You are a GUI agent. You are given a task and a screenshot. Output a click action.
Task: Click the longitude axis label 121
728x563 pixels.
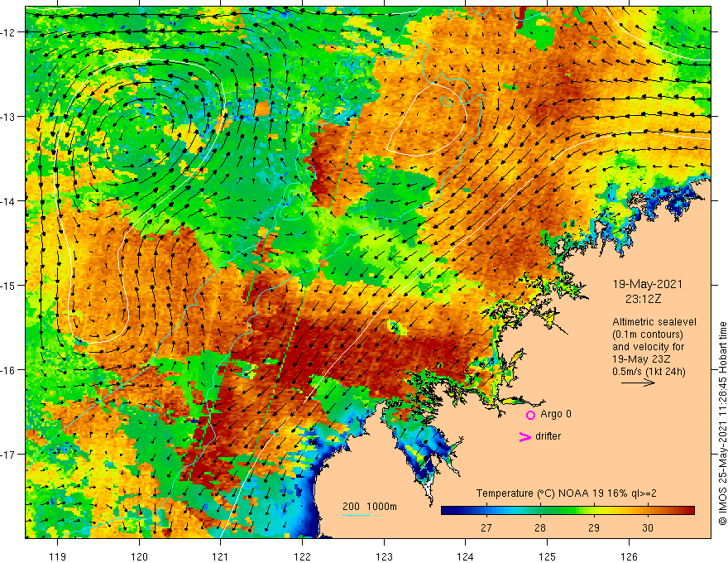coord(221,556)
